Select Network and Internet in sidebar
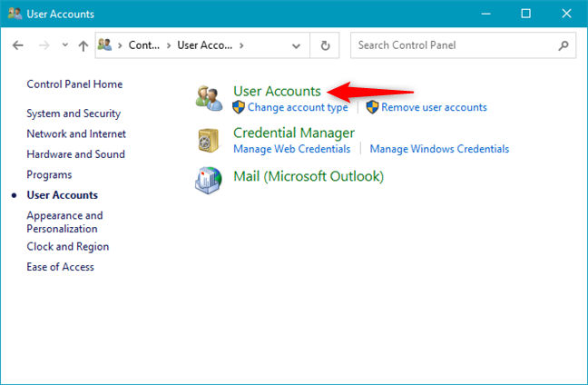This screenshot has height=385, width=588. click(x=76, y=133)
